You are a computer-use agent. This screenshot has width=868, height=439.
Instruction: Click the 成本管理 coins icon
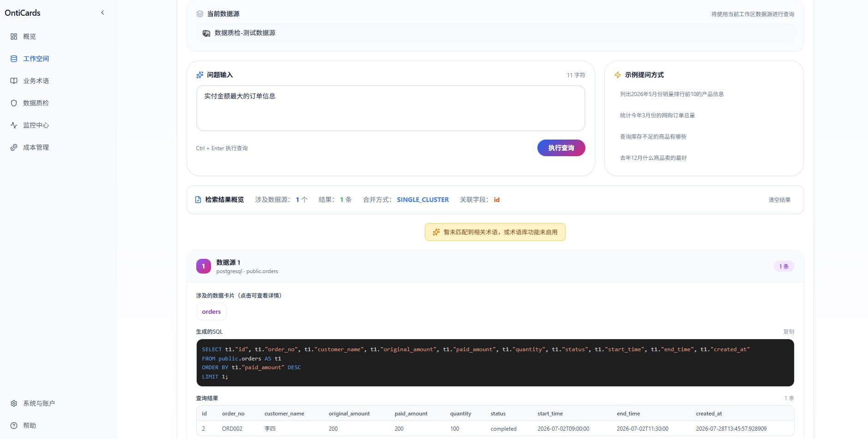point(14,147)
